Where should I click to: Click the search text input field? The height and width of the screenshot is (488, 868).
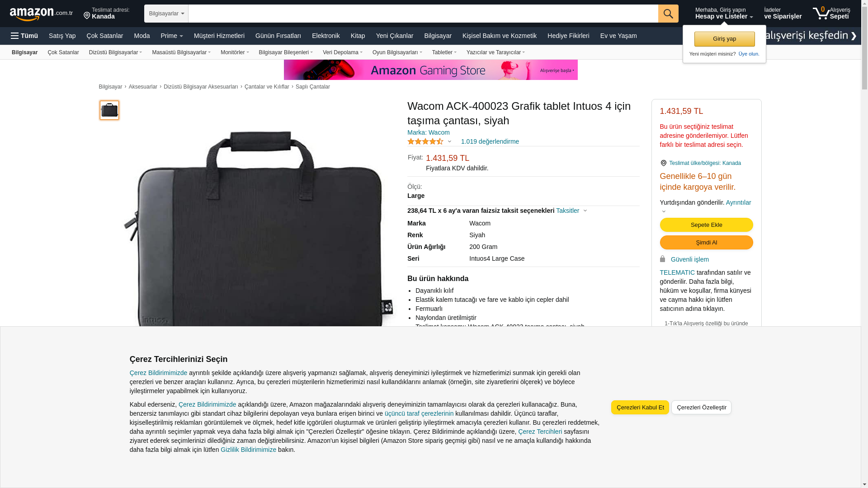click(x=423, y=14)
